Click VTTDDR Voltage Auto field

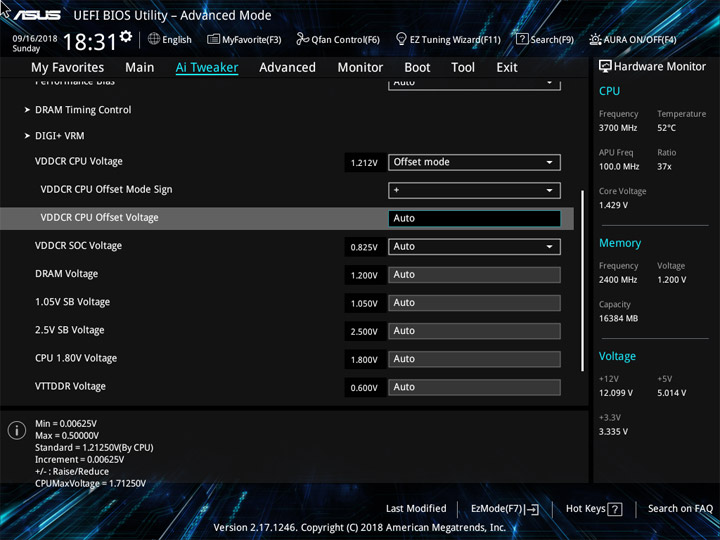pyautogui.click(x=474, y=387)
